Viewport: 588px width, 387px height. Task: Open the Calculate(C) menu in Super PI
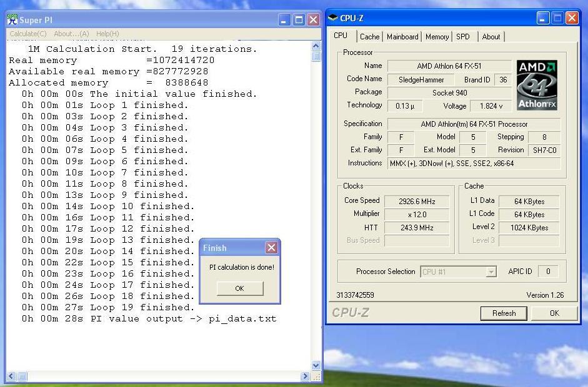[28, 34]
